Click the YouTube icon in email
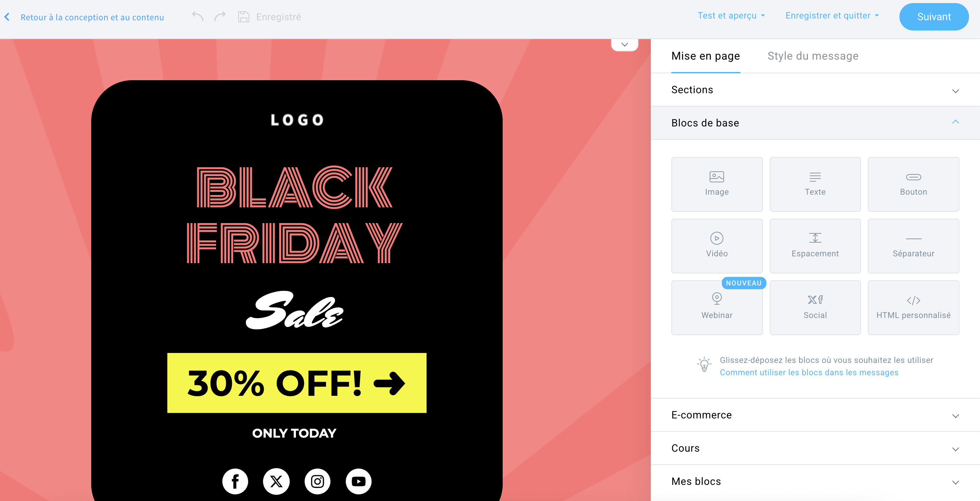Image resolution: width=980 pixels, height=501 pixels. [358, 481]
